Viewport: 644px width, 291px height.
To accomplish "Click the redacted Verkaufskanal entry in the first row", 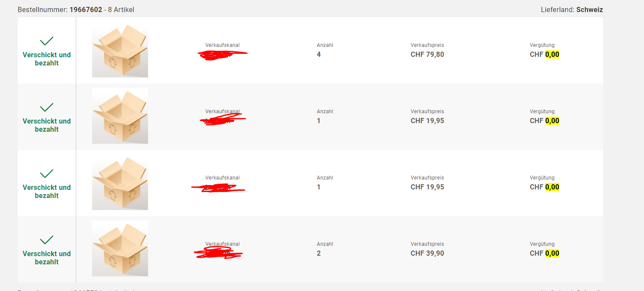I will pos(222,55).
